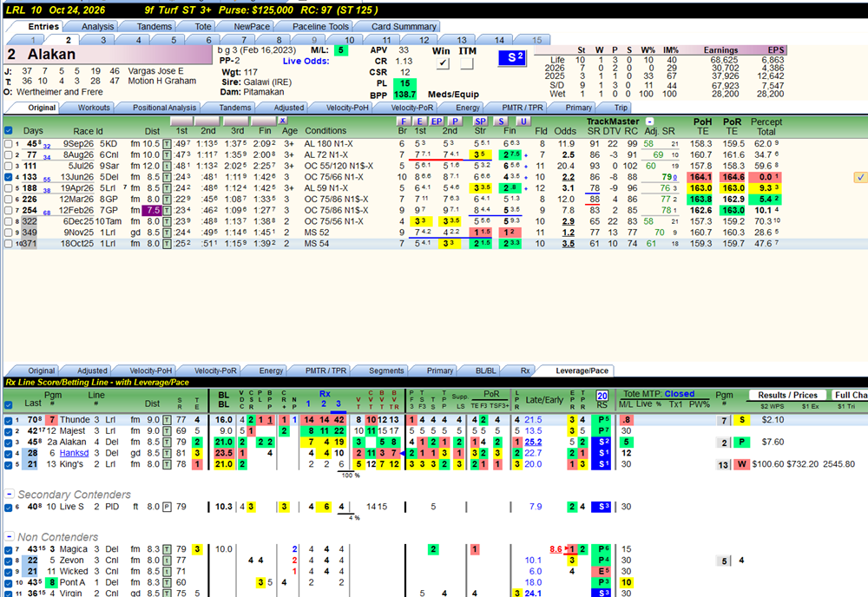Click the checkmark icon at far right of 13Jun26 row

tap(860, 177)
